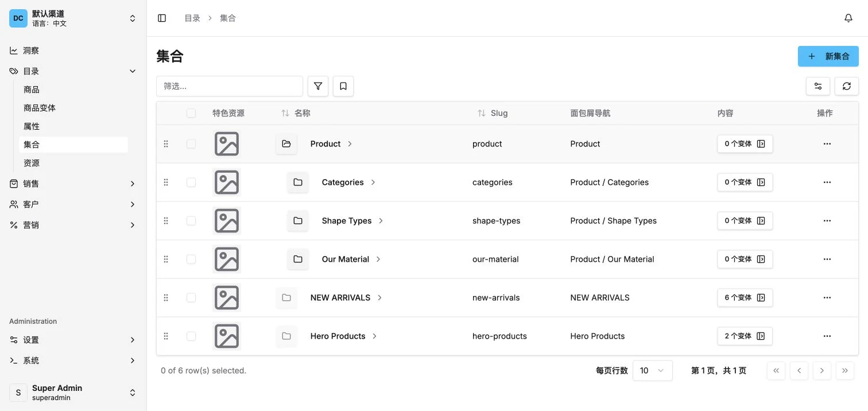Refresh the collections table
Image resolution: width=868 pixels, height=411 pixels.
click(x=847, y=86)
